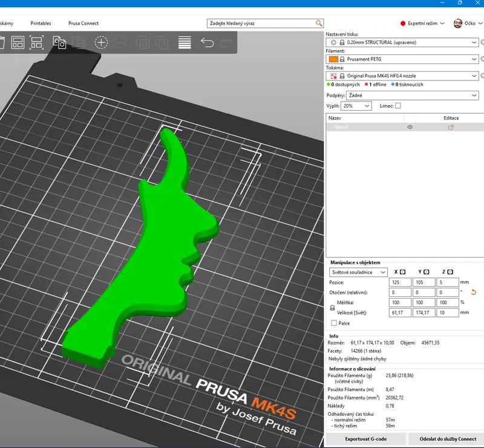Click the printer status icon in Tiskárna preset
The width and height of the screenshot is (484, 448).
tap(333, 76)
